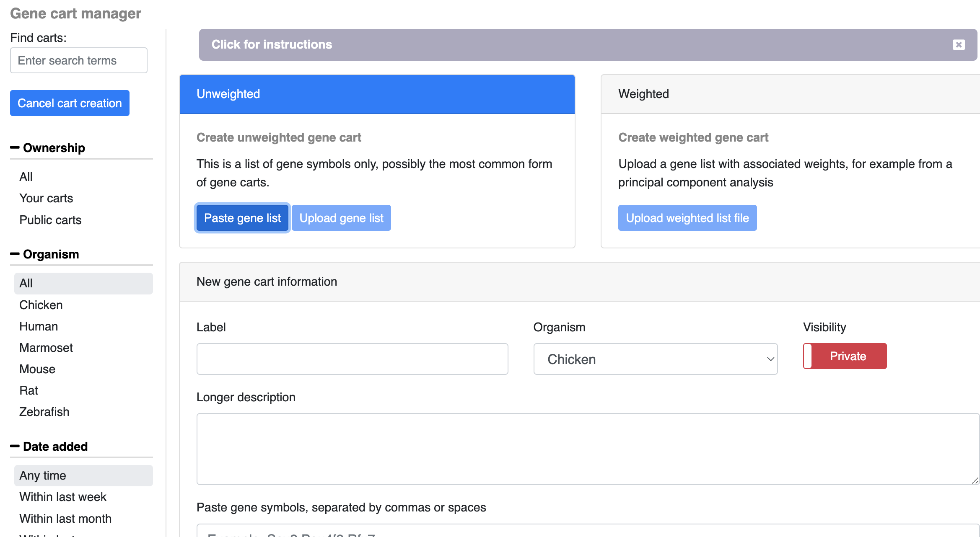Select the Unweighted tab
This screenshot has width=980, height=537.
(x=228, y=94)
